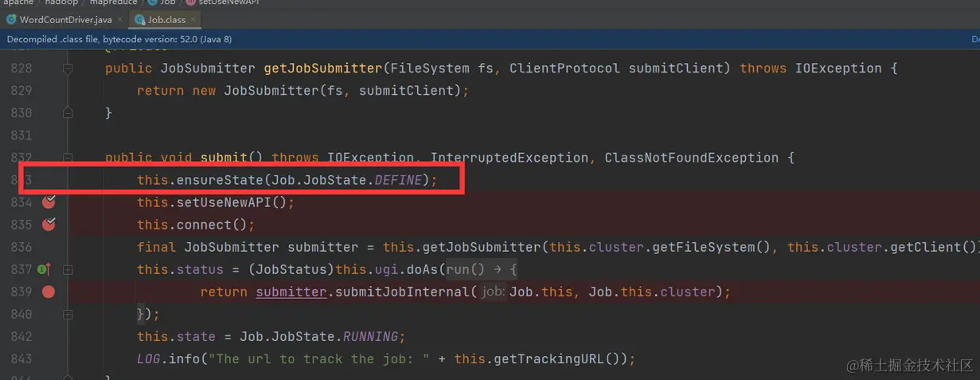This screenshot has height=380, width=980.
Task: Click line number 842 in gutter
Action: [21, 336]
